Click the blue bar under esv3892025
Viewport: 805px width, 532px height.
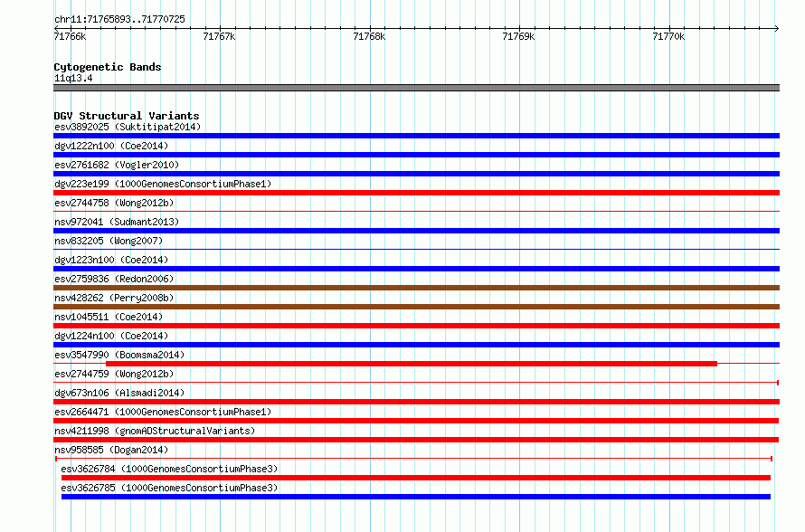416,136
